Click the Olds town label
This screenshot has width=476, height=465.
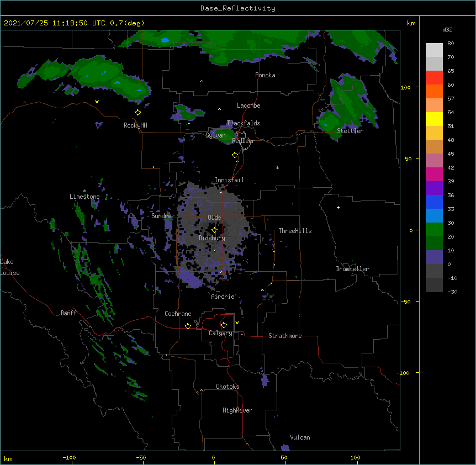click(x=214, y=218)
